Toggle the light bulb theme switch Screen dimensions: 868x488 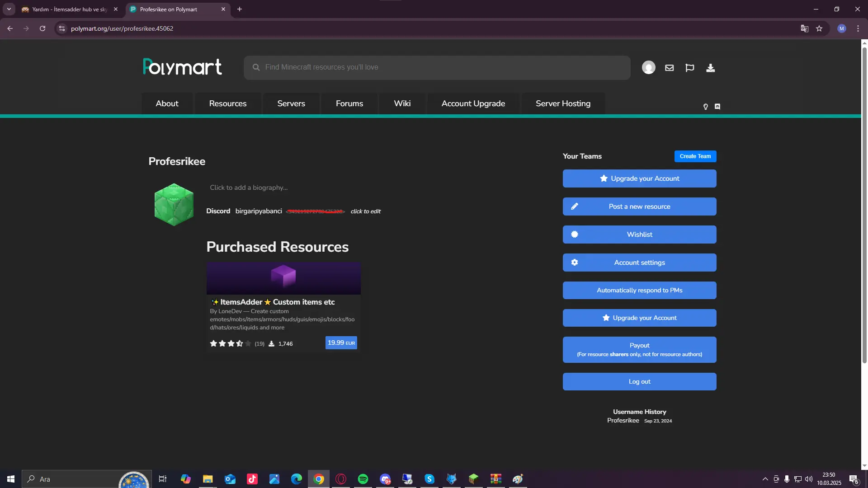click(706, 107)
